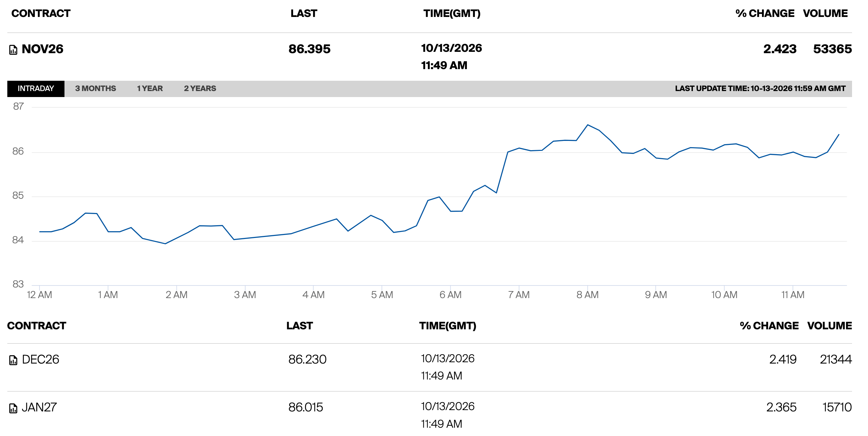Click JAN27 volume value 15710

click(837, 407)
